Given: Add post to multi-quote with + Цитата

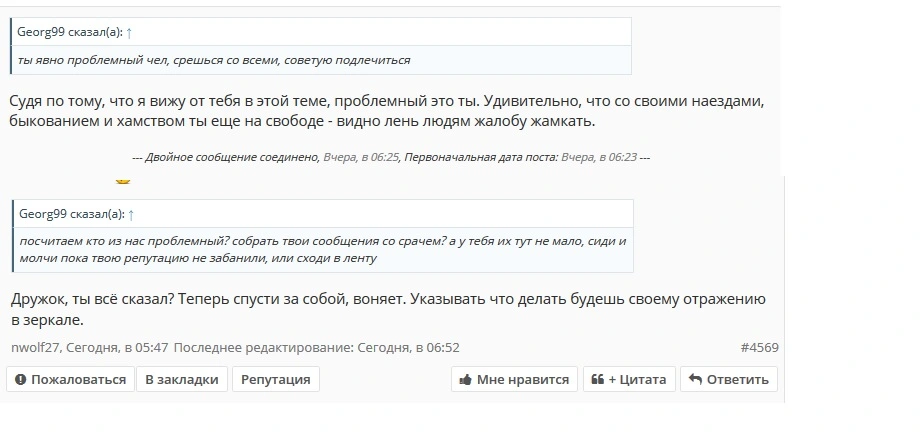Looking at the screenshot, I should (x=629, y=379).
